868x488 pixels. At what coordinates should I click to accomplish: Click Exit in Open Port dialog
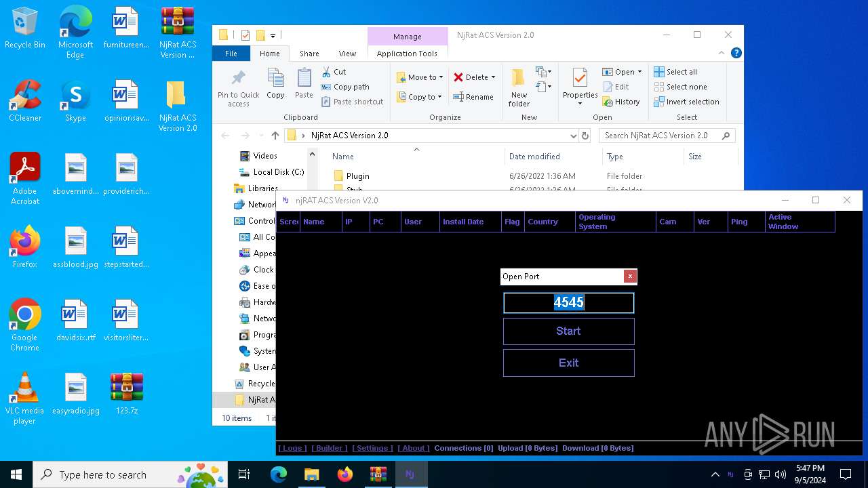tap(568, 363)
